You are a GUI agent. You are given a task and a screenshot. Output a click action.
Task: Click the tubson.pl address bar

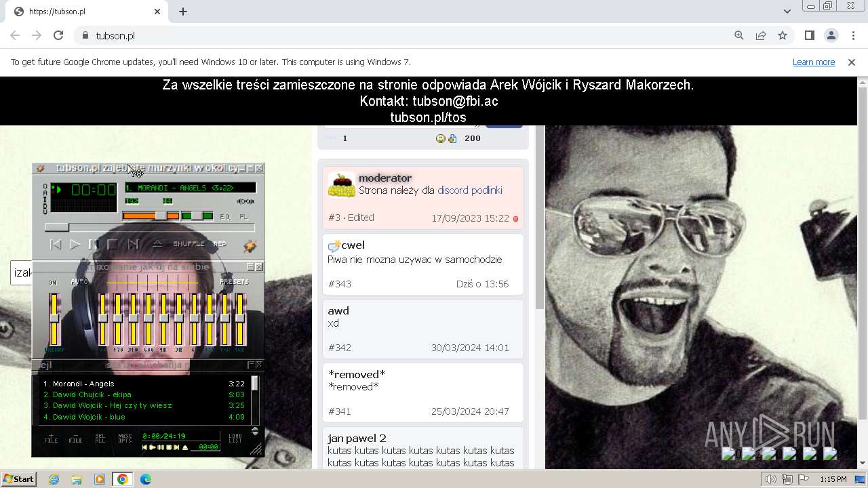(400, 35)
